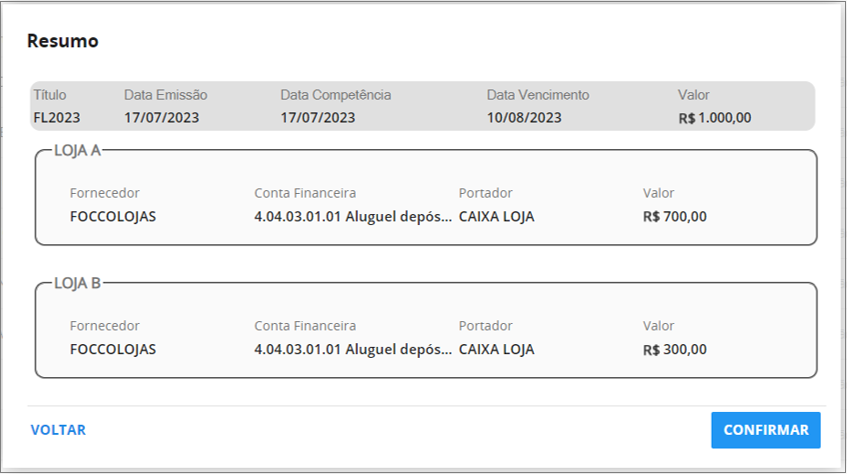This screenshot has width=847, height=474.
Task: Select the Data Vencimento 10/08/2023 value
Action: tap(524, 118)
